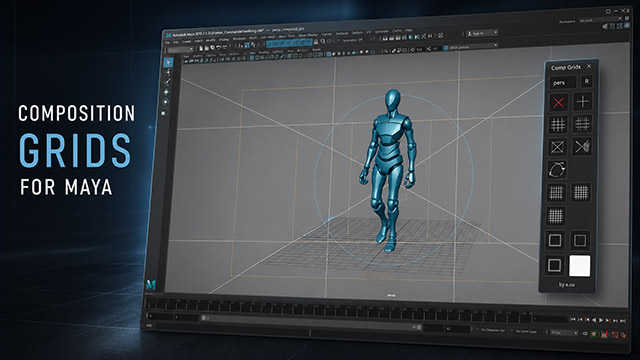Viewport: 640px width, 360px height.
Task: Activate the Scale tool in toolbox
Action: [164, 113]
